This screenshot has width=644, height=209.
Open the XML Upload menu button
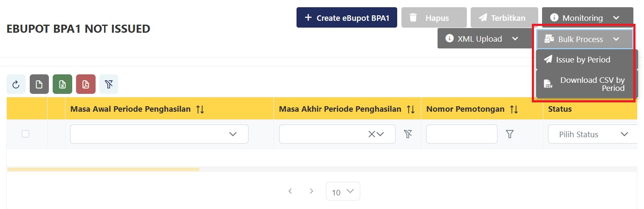[482, 39]
